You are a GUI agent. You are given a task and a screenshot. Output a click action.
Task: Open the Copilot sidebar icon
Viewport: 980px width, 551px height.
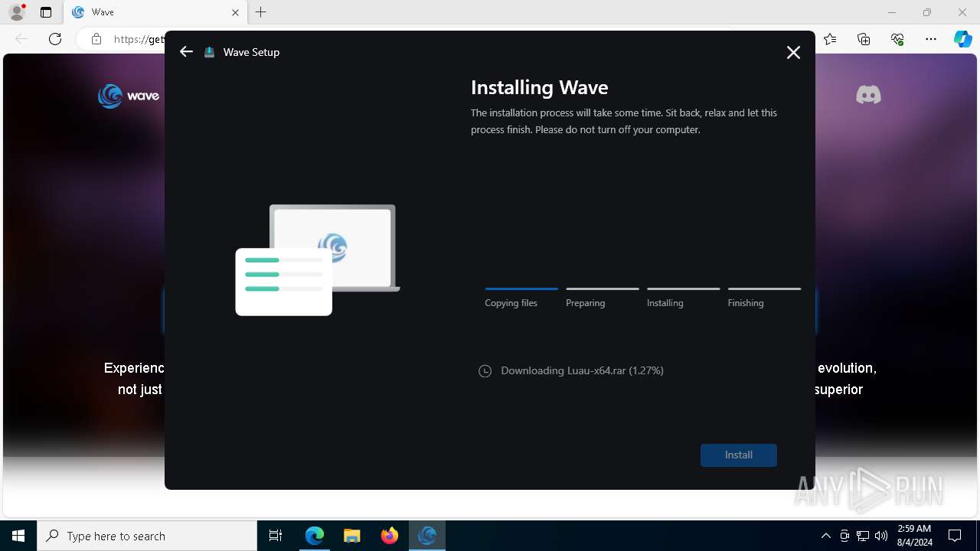coord(962,39)
